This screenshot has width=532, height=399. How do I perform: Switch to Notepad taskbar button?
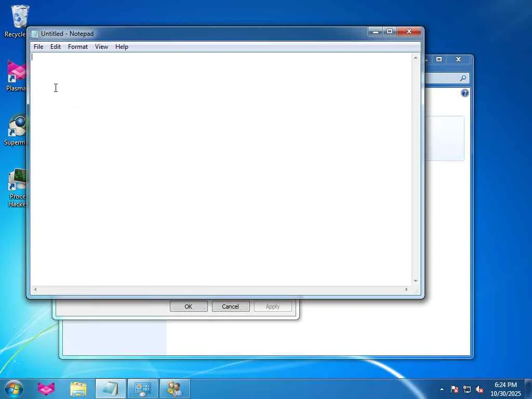(x=111, y=389)
